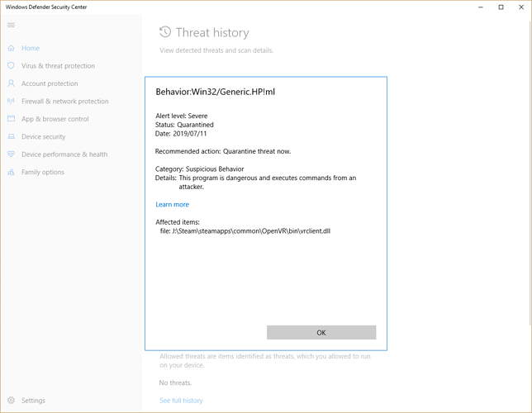Screen dimensions: 532x413
Task: Go to Home in sidebar
Action: (31, 48)
